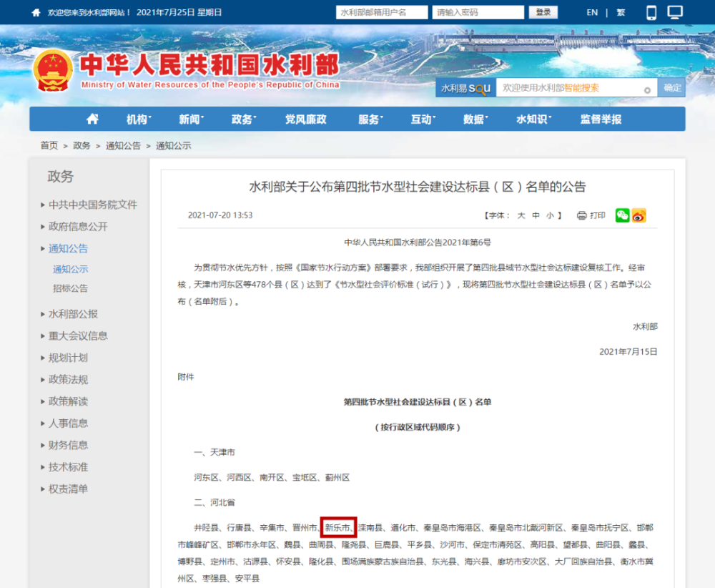Open the 新闻 navigation menu
715x588 pixels.
coord(191,119)
